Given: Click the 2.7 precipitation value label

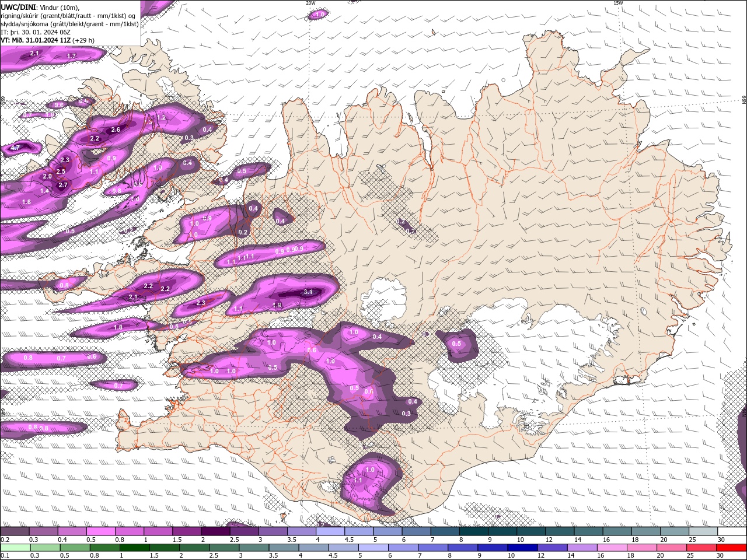Looking at the screenshot, I should pos(63,185).
